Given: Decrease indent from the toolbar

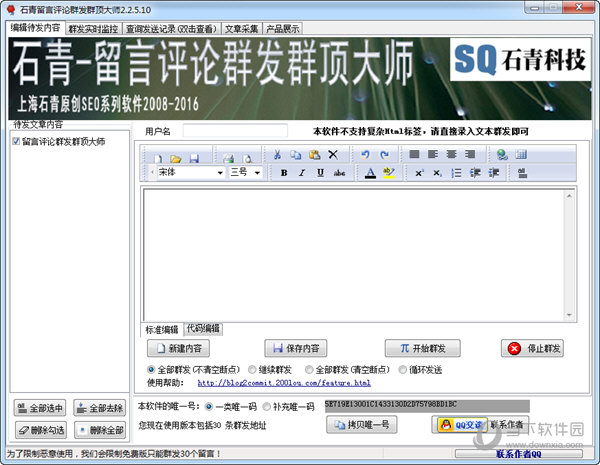Looking at the screenshot, I should tap(475, 173).
